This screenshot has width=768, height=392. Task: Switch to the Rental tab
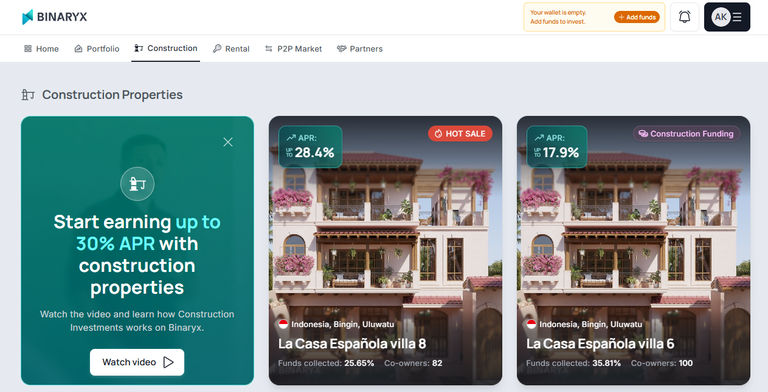[x=231, y=49]
